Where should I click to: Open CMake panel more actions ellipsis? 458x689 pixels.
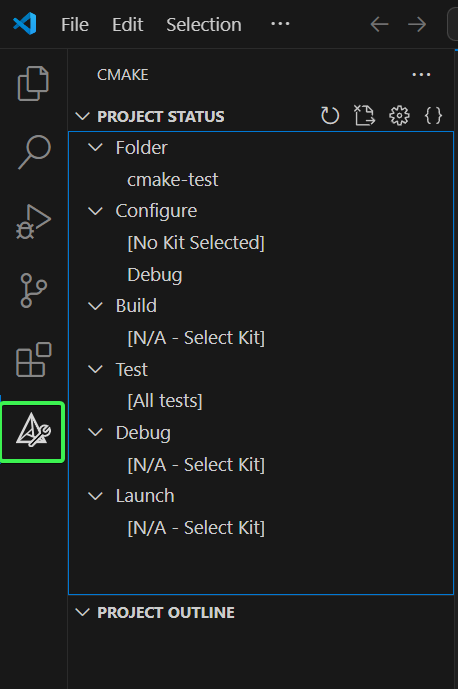coord(421,75)
